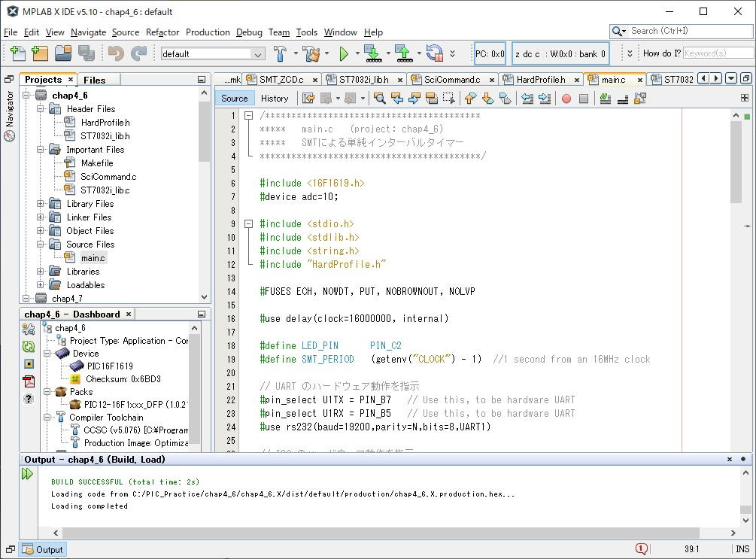The width and height of the screenshot is (756, 559).
Task: Switch to the Files panel tab
Action: pos(94,80)
